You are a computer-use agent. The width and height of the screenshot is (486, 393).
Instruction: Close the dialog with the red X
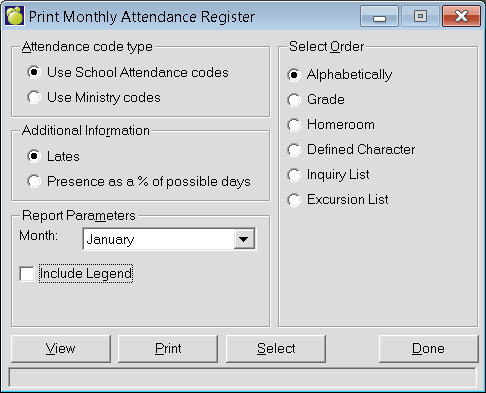click(461, 16)
